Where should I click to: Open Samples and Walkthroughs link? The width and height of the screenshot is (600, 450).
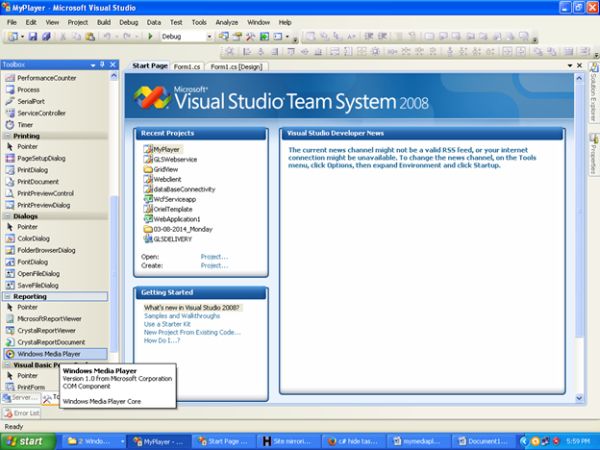click(x=182, y=316)
